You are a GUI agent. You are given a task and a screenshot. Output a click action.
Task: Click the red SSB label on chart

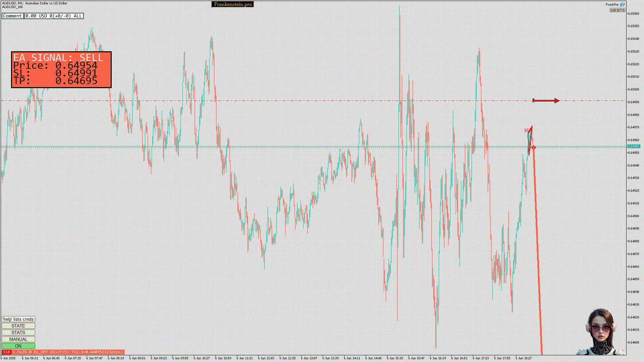click(x=527, y=131)
